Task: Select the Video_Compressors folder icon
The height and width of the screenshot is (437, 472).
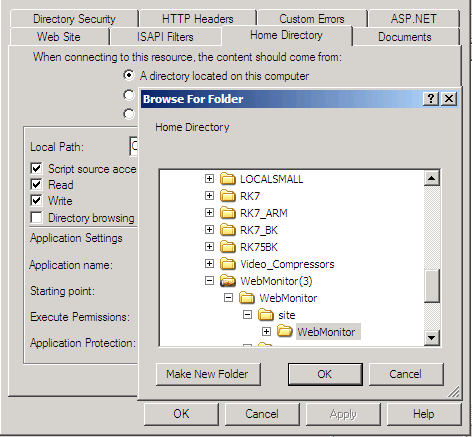Action: 228,264
